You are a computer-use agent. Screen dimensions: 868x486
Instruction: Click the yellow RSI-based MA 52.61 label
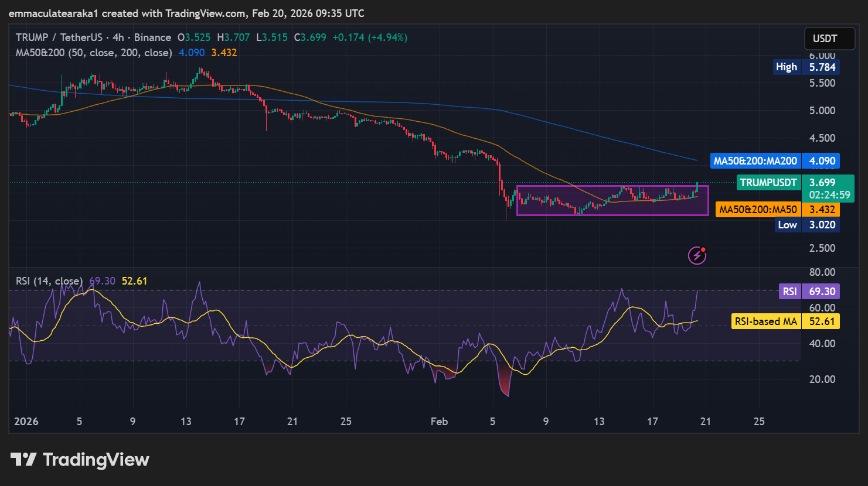(x=785, y=321)
